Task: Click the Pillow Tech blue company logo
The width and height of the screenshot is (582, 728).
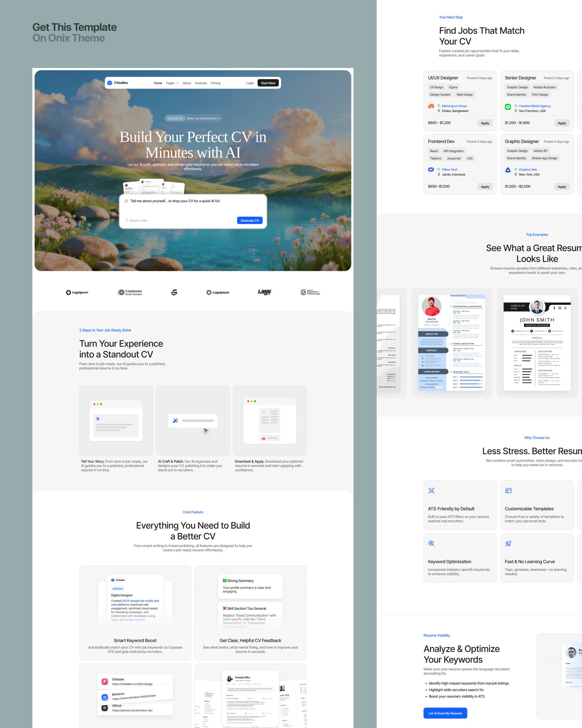Action: [x=431, y=170]
